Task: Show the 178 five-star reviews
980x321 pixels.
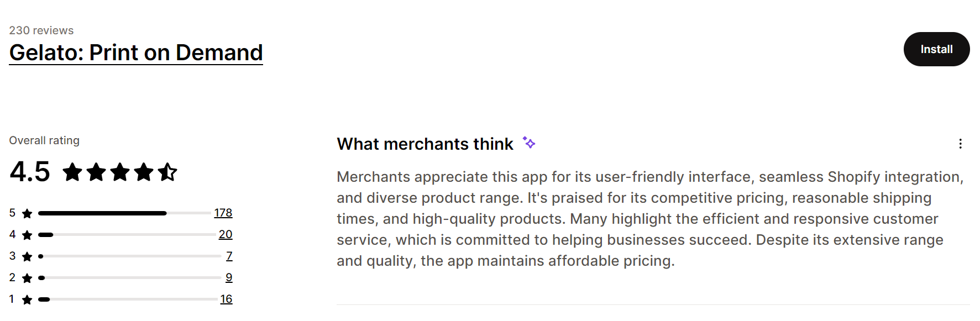Action: 224,213
